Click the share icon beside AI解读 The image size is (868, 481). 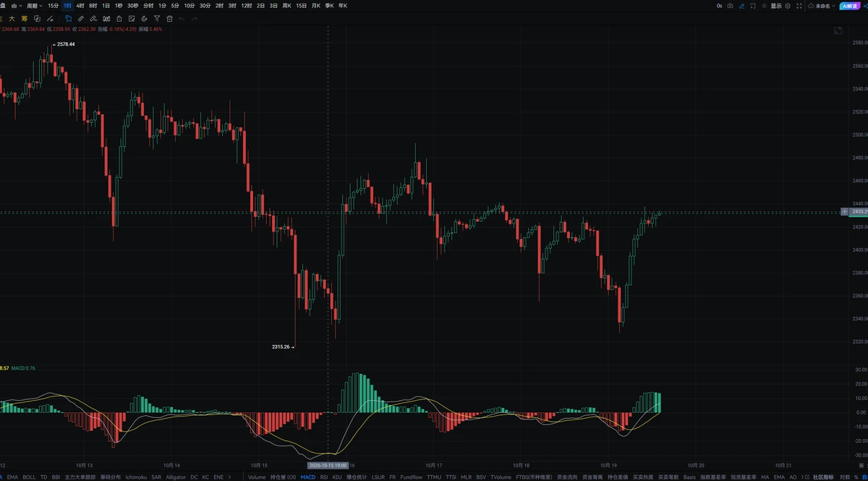864,6
